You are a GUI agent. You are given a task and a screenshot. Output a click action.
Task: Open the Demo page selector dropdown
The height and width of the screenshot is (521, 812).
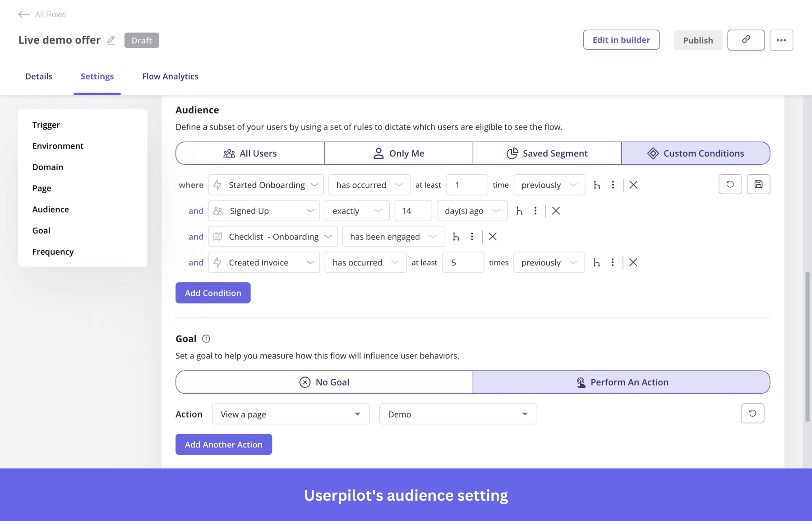[457, 414]
